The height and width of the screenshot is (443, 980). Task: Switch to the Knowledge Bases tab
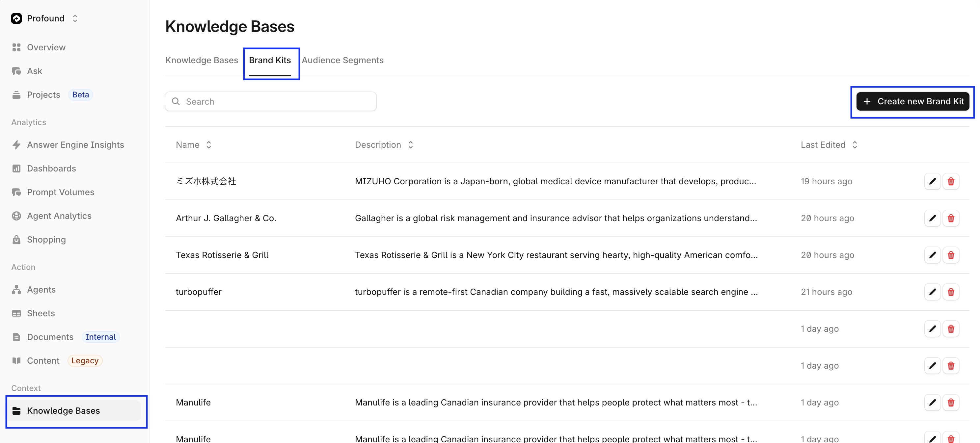point(202,60)
